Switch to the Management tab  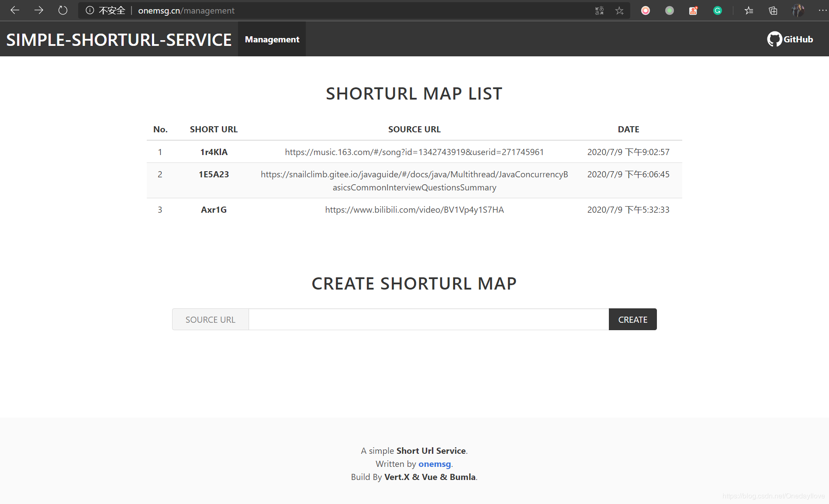click(272, 39)
